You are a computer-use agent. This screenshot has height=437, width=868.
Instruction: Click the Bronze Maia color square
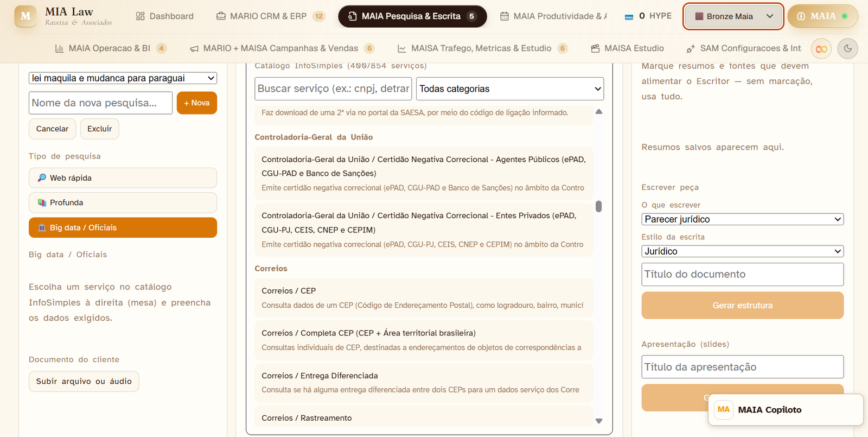(x=699, y=16)
